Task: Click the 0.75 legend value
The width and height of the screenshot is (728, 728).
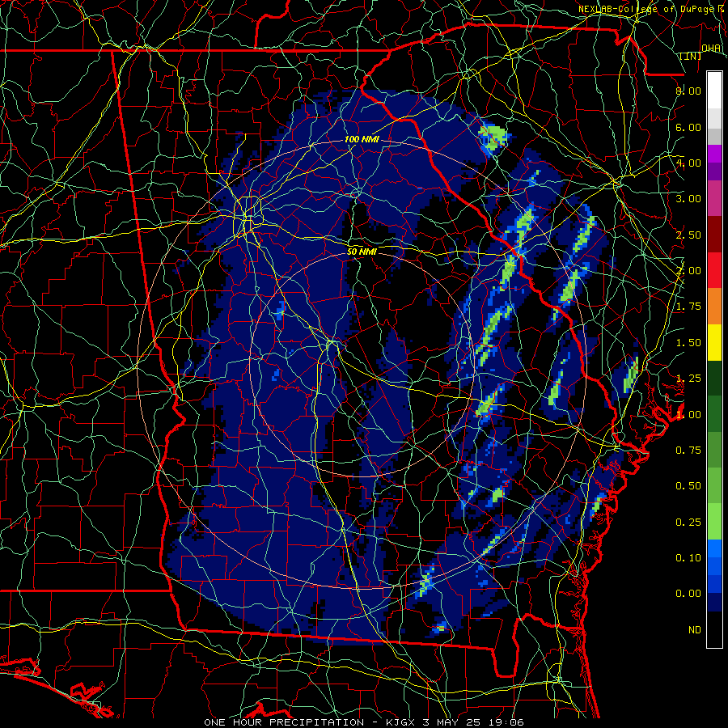Action: click(x=688, y=451)
